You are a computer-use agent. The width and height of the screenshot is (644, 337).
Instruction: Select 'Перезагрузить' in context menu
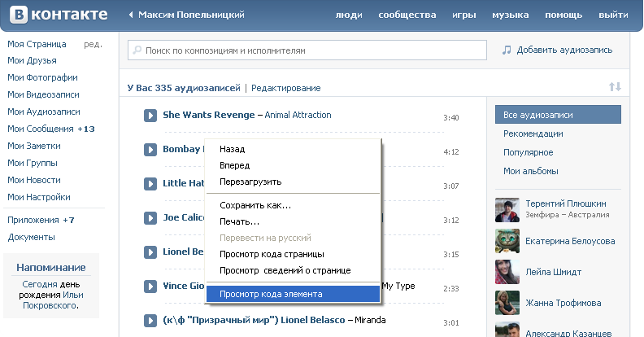point(250,182)
